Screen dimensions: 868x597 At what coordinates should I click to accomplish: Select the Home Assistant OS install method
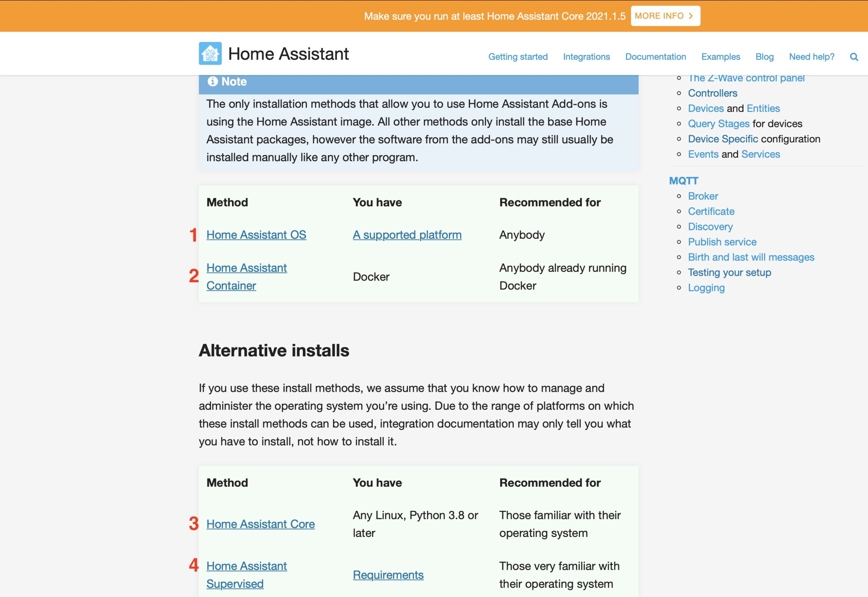(257, 235)
